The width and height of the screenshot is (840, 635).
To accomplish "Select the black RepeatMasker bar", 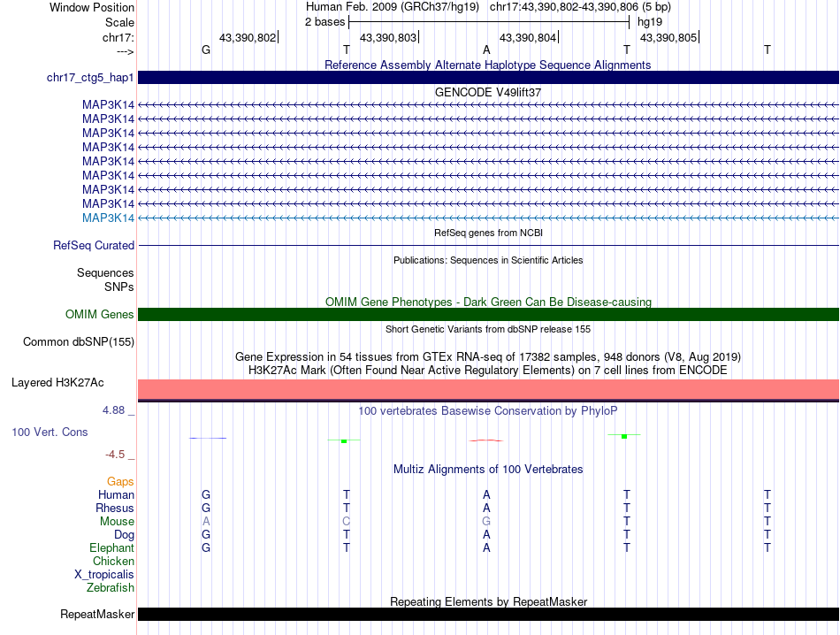I will 488,614.
